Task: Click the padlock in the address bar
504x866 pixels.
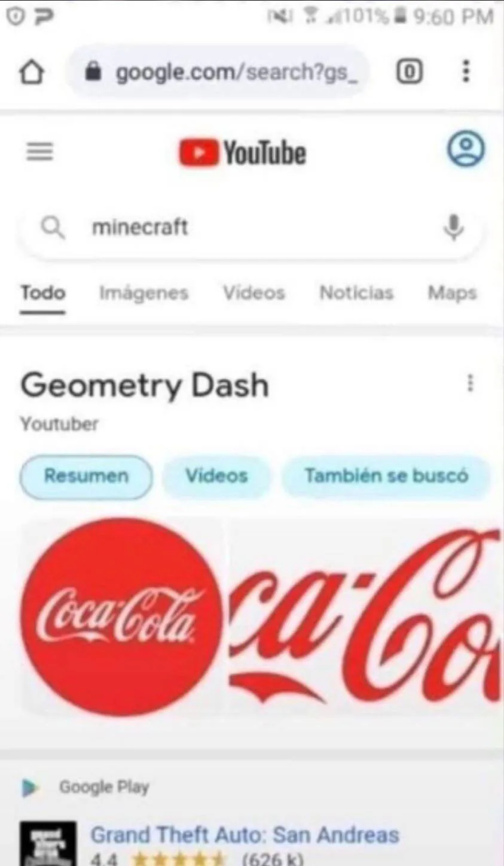Action: (x=93, y=72)
